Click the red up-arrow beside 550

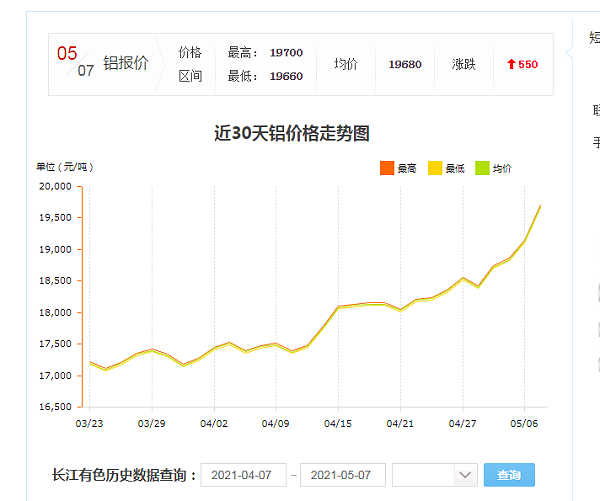click(511, 64)
